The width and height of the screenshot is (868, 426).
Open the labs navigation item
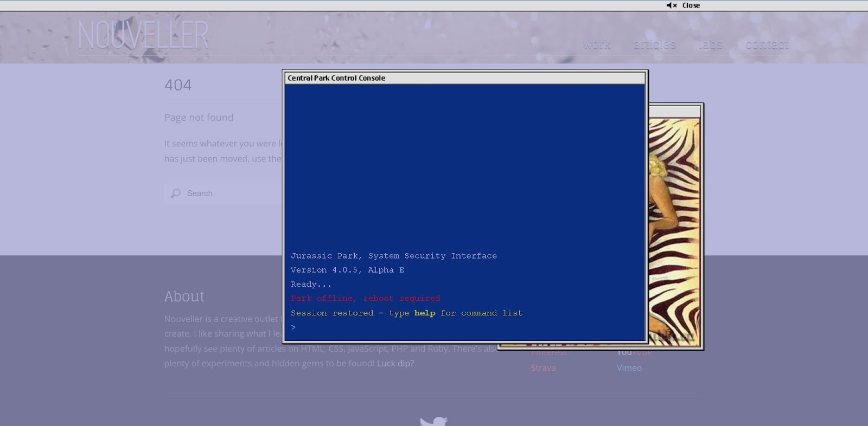pos(711,44)
